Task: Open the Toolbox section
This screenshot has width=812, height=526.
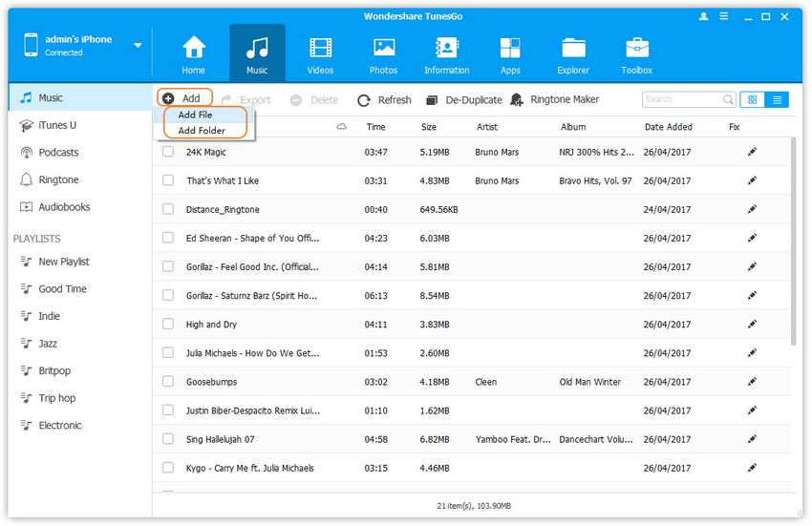Action: (636, 54)
